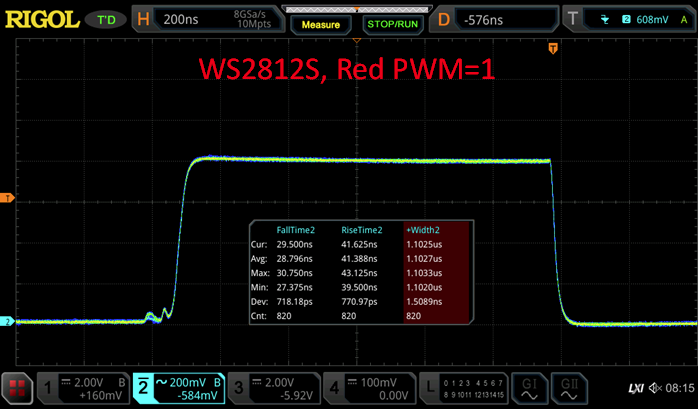698x409 pixels.
Task: Click the trigger auto mode A indicator
Action: pyautogui.click(x=684, y=20)
